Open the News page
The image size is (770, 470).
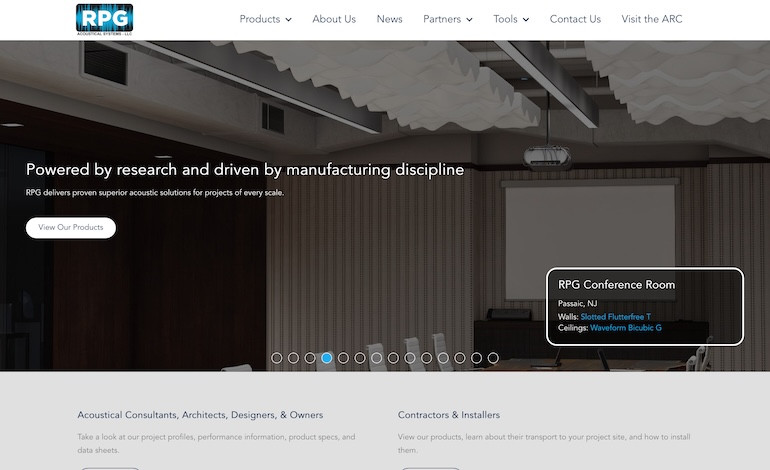pyautogui.click(x=389, y=19)
